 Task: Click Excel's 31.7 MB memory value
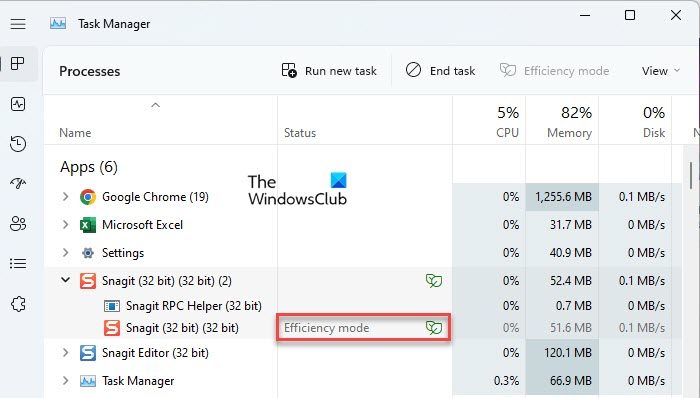(571, 225)
